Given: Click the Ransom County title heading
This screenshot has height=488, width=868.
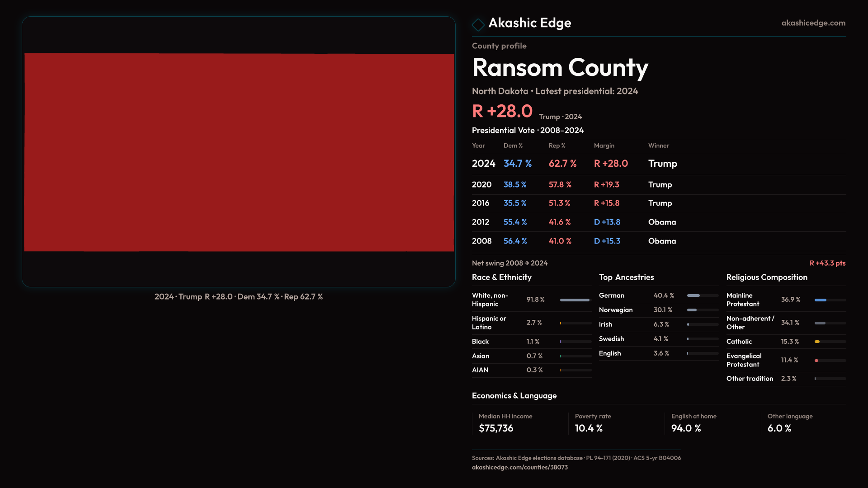Looking at the screenshot, I should [x=560, y=68].
